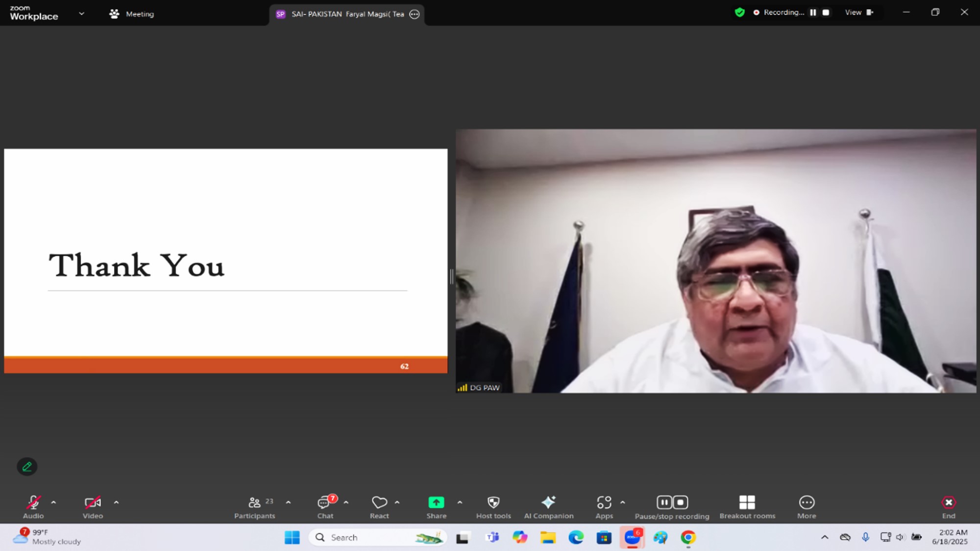Open the clock and date flyout
This screenshot has width=980, height=551.
tap(951, 537)
